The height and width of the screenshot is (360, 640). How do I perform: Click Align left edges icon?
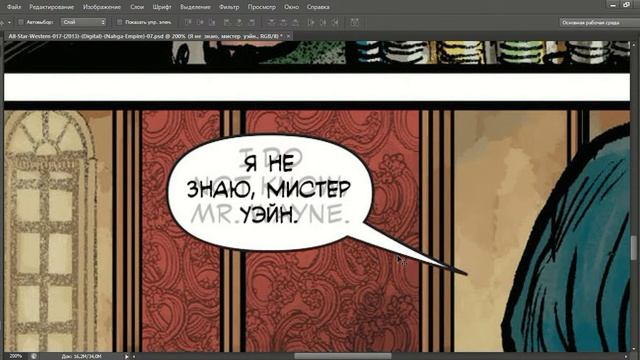(227, 22)
